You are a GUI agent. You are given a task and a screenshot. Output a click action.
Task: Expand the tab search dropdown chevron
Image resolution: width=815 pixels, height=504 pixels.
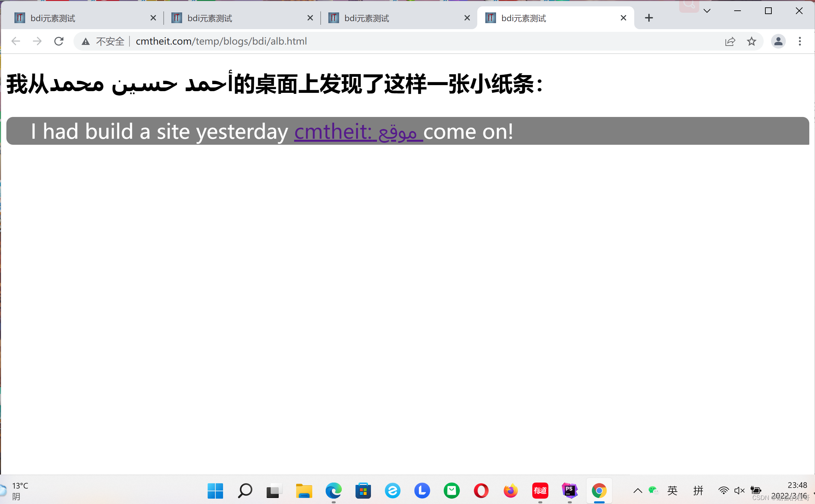click(x=707, y=11)
